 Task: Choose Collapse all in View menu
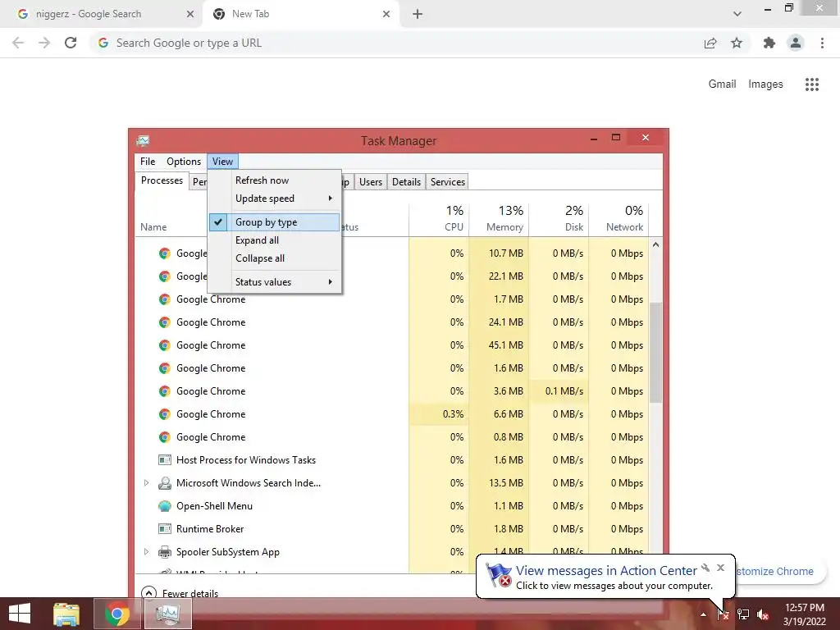274,258
